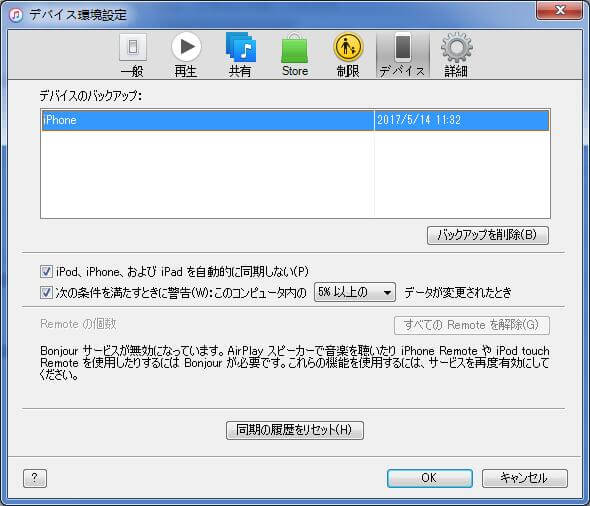Image resolution: width=590 pixels, height=506 pixels.
Task: Select the iPhone backup row
Action: (x=295, y=120)
